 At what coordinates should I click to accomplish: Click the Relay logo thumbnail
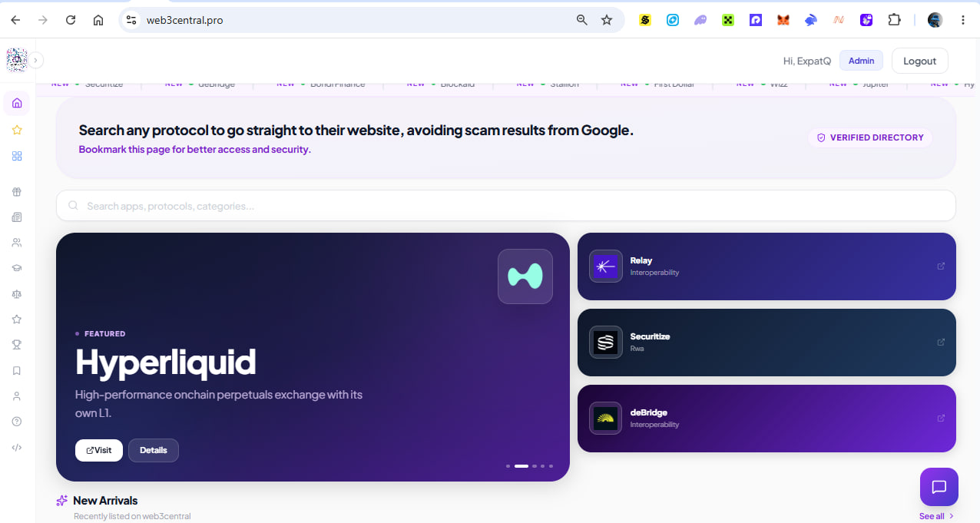click(606, 266)
